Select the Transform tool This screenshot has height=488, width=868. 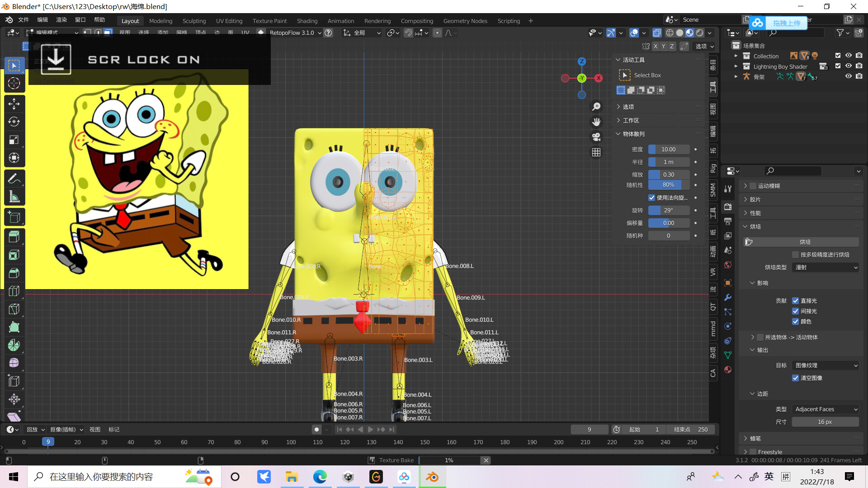[x=14, y=158]
